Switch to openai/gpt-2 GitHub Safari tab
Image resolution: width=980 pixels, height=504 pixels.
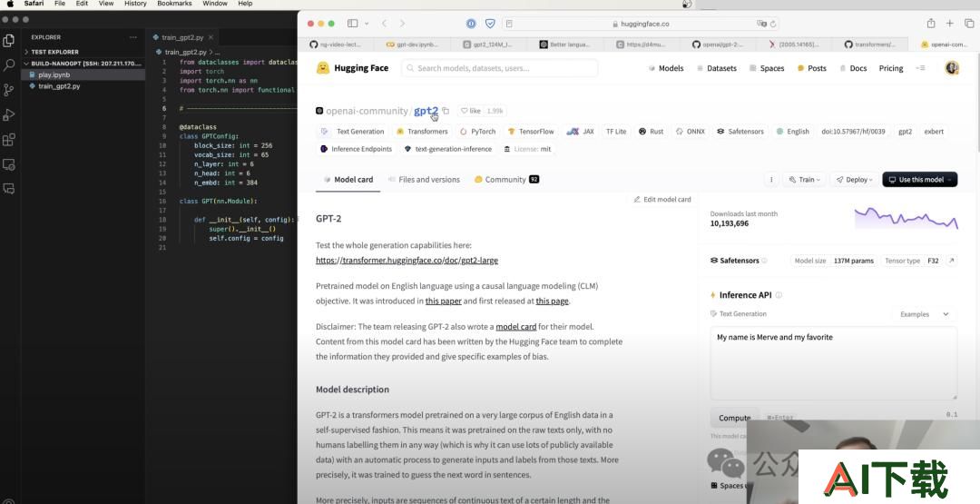[x=719, y=44]
